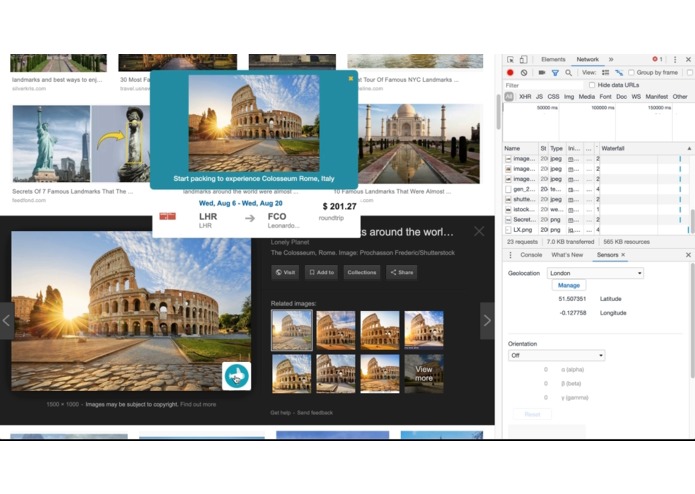Screen dimensions: 695x494
Task: Expand more DevTools tabs with chevrons
Action: [611, 59]
